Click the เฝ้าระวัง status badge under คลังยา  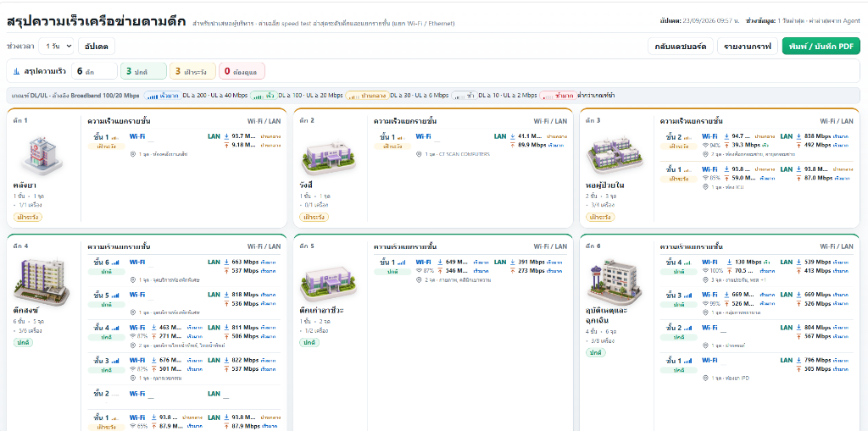pyautogui.click(x=28, y=217)
